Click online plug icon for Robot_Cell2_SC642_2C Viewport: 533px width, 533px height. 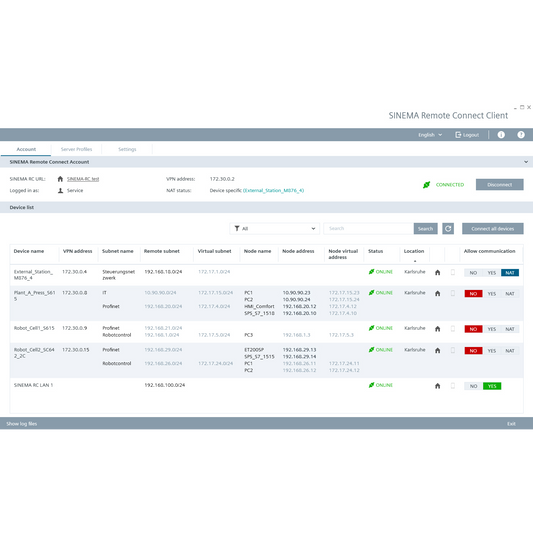pos(371,350)
